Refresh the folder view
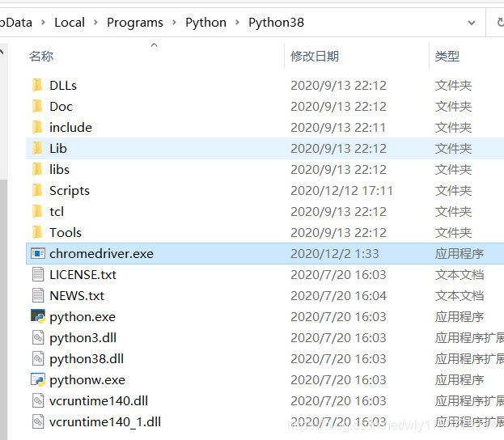 [500, 23]
